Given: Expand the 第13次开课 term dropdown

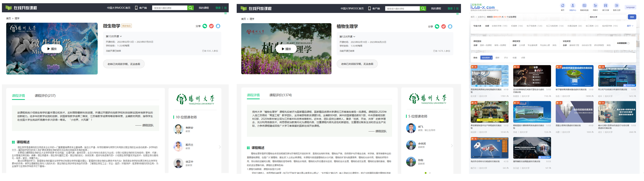Looking at the screenshot, I should click(114, 36).
